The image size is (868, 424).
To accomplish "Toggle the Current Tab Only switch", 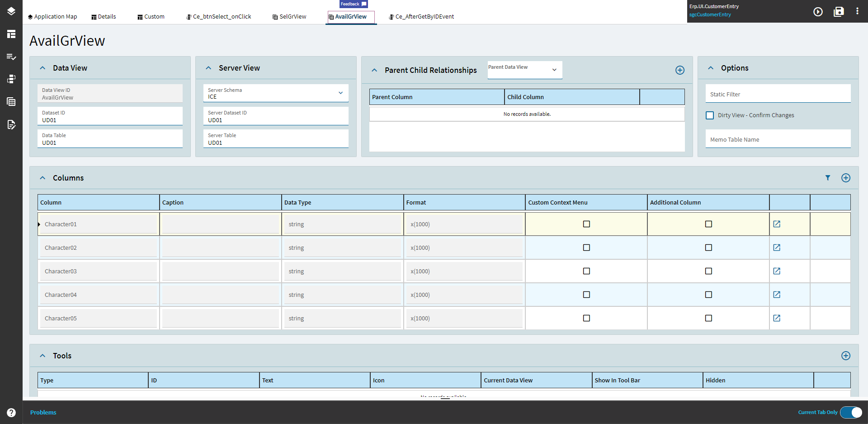I will click(x=851, y=412).
